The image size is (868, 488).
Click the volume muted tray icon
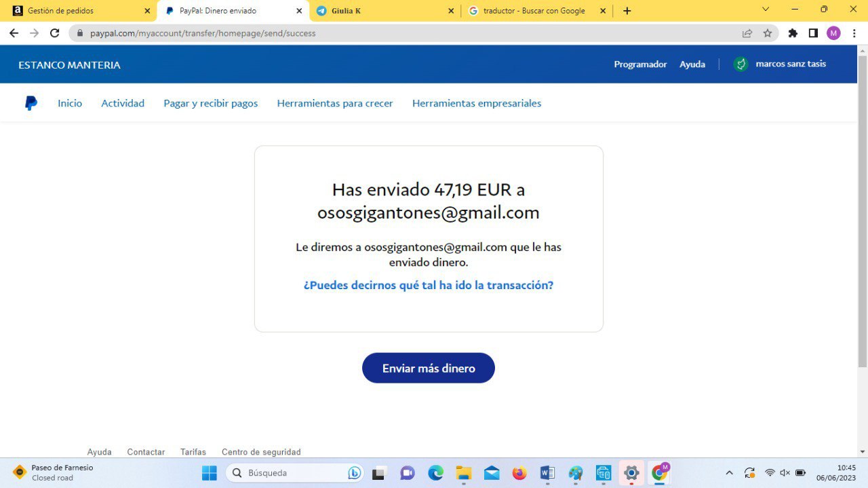pyautogui.click(x=785, y=473)
